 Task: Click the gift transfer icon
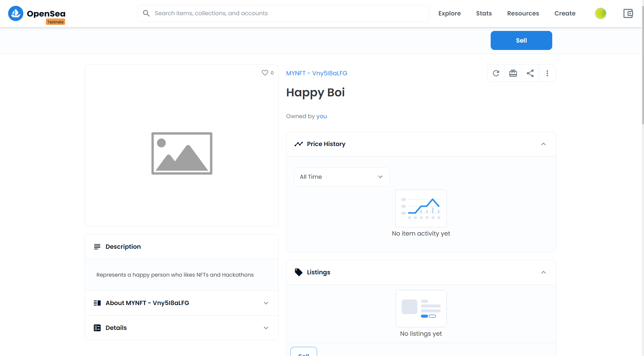coord(513,73)
